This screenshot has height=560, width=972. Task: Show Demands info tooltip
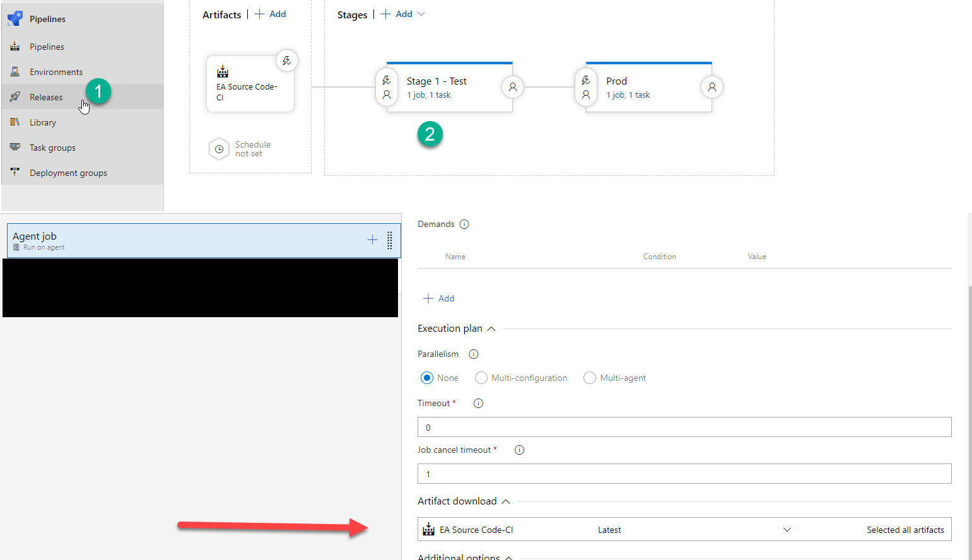464,224
